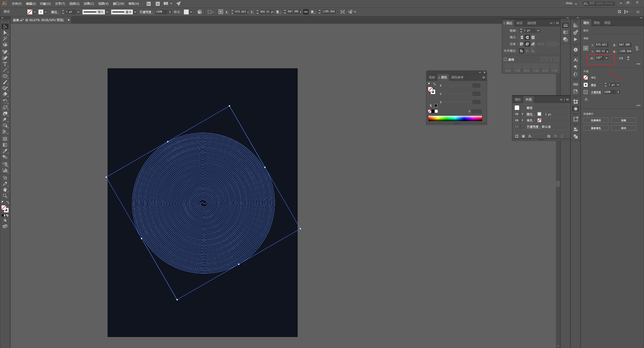Hide the 描边 stroke in Appearance panel
This screenshot has width=644, height=348.
coord(517,114)
